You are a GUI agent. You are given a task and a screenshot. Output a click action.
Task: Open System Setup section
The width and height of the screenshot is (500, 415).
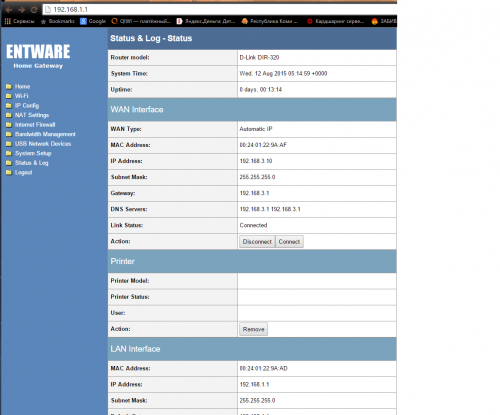pos(33,154)
